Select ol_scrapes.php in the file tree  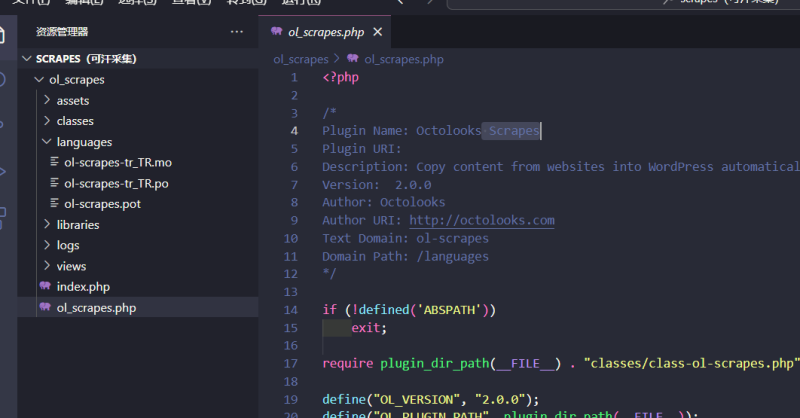coord(138,307)
